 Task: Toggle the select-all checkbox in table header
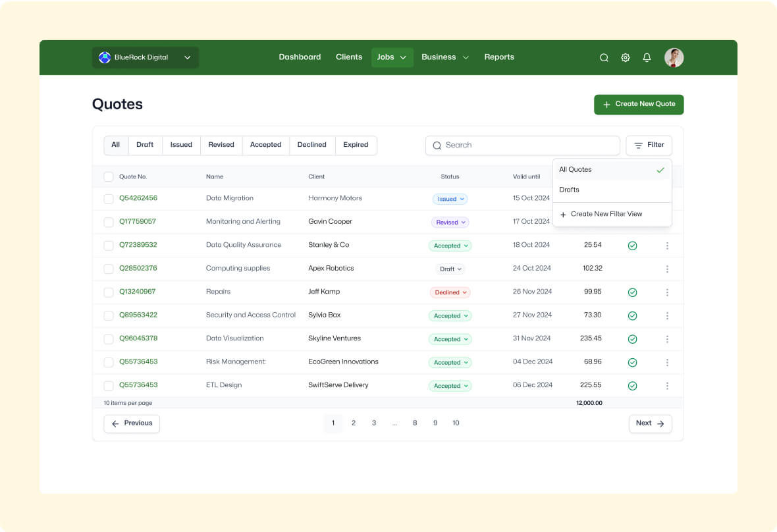109,176
